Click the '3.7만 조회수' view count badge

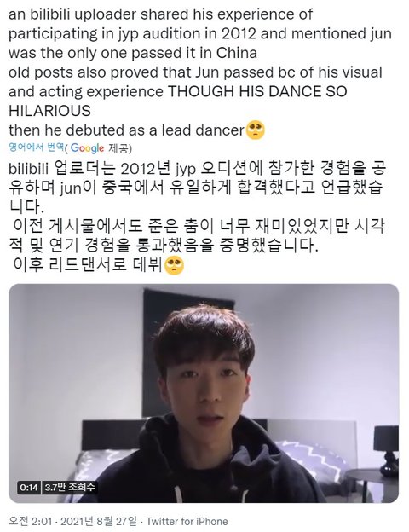[x=70, y=488]
